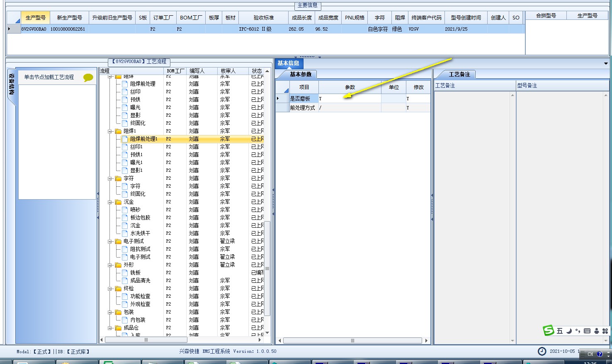Click the folder icon of 阻焊1

pyautogui.click(x=118, y=131)
